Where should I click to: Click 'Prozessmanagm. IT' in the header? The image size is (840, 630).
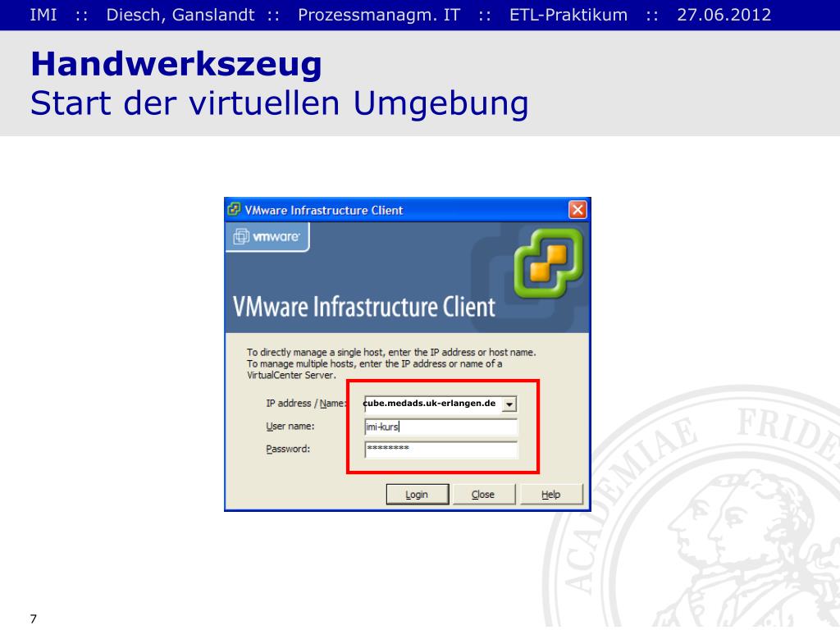(x=379, y=15)
